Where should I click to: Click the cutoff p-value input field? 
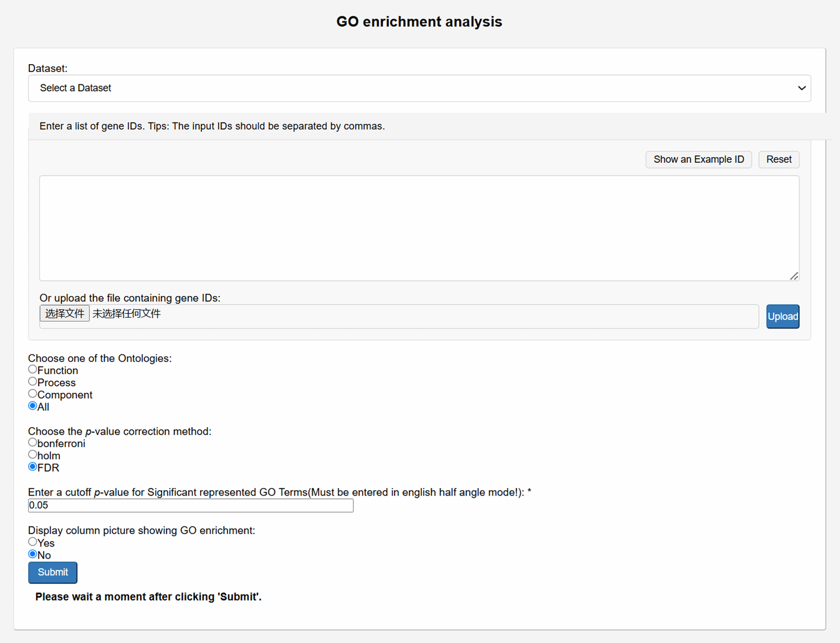(x=190, y=505)
